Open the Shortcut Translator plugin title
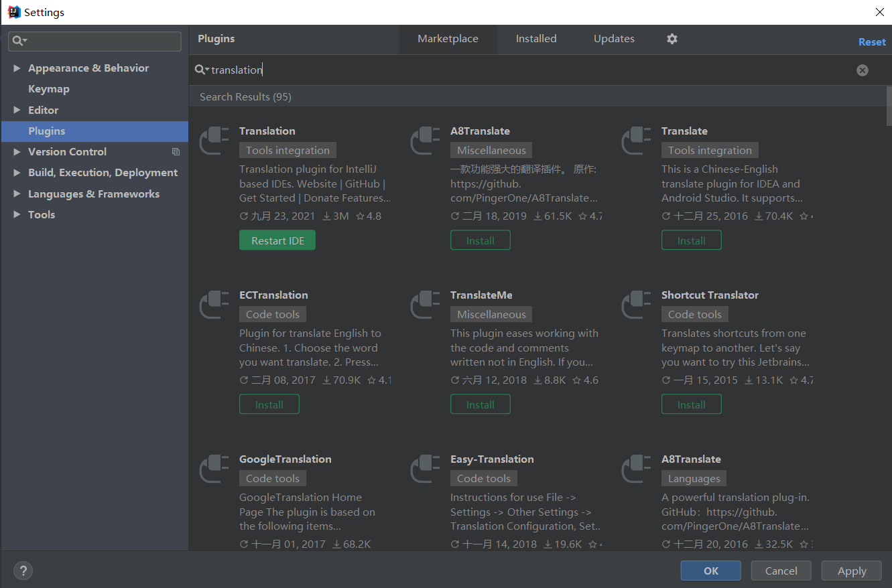The height and width of the screenshot is (588, 892). (x=710, y=295)
